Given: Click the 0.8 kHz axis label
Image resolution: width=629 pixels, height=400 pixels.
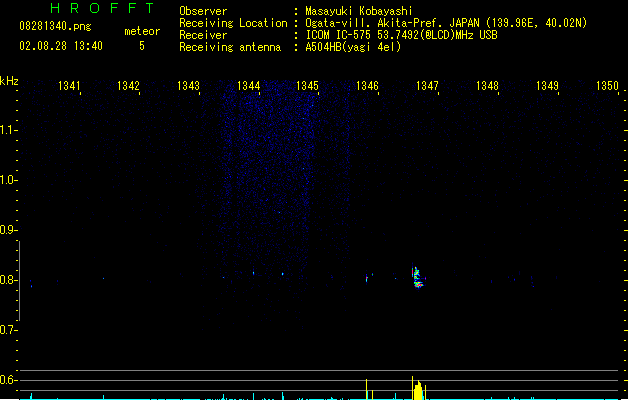Looking at the screenshot, I should coord(8,280).
